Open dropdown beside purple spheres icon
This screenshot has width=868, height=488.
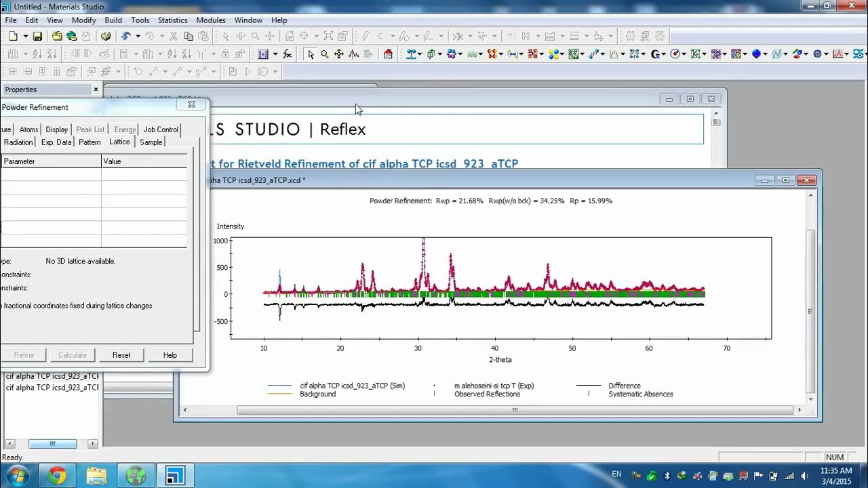[x=460, y=54]
